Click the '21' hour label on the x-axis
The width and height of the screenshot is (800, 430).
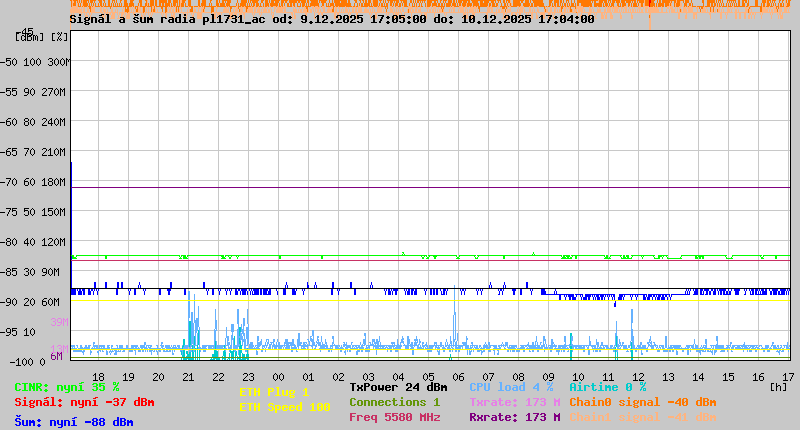(188, 377)
